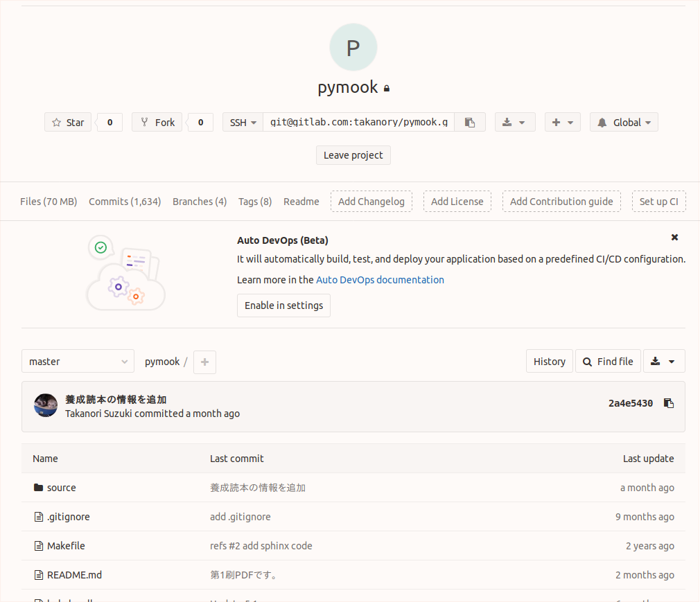Click the Name column header
The width and height of the screenshot is (700, 602).
click(45, 459)
